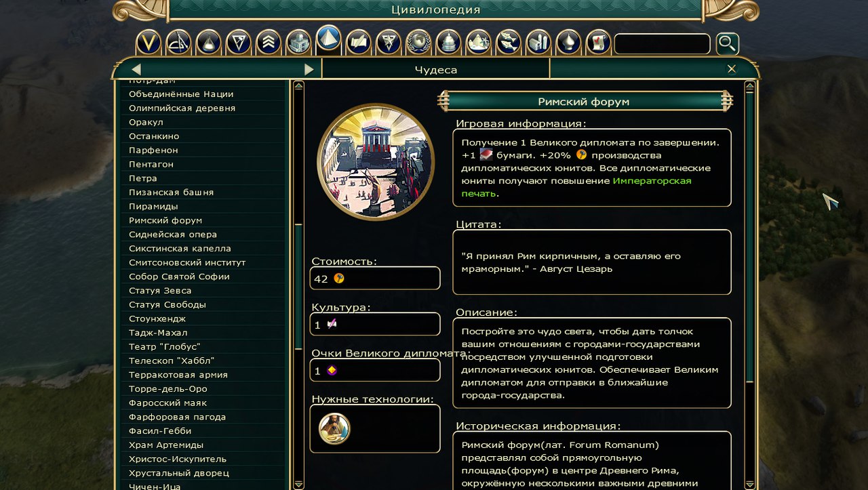The image size is (868, 490).
Task: Open the Civilizations globe-and-laurel icon
Action: pyautogui.click(x=418, y=43)
